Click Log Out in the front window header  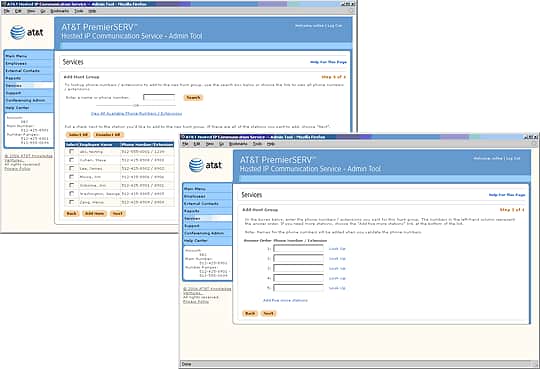tap(513, 158)
